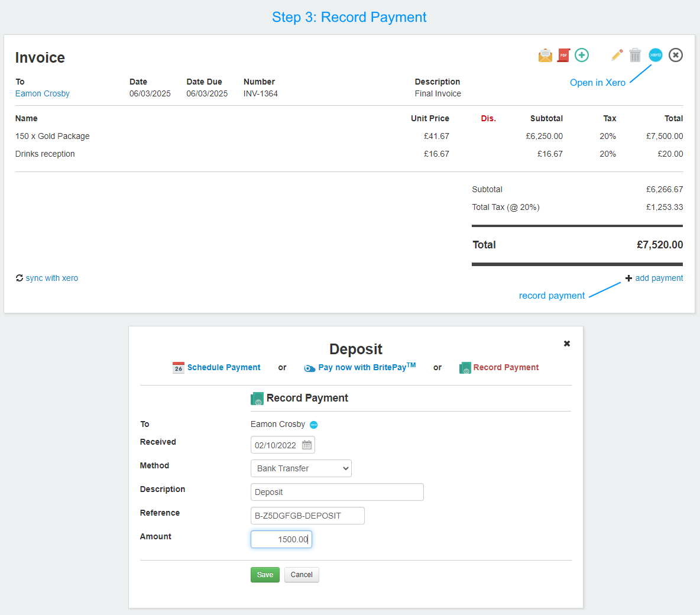Click the Received date field
The width and height of the screenshot is (700, 615).
tap(283, 445)
